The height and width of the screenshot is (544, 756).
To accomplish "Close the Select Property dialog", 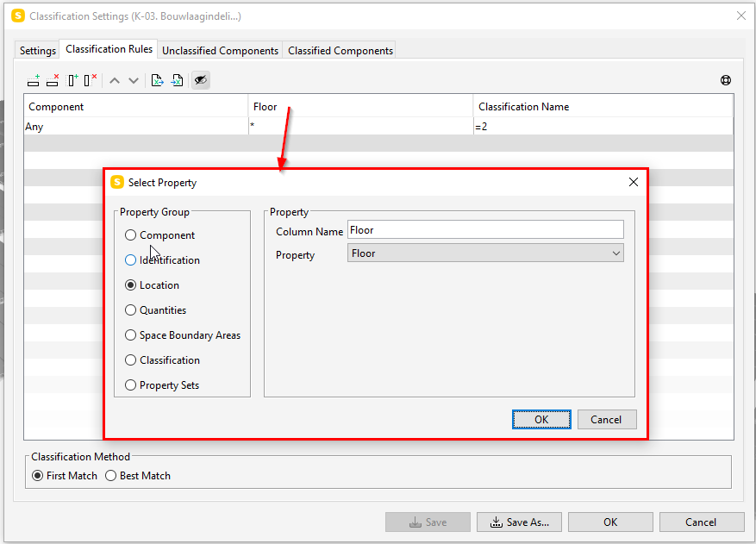I will [633, 182].
